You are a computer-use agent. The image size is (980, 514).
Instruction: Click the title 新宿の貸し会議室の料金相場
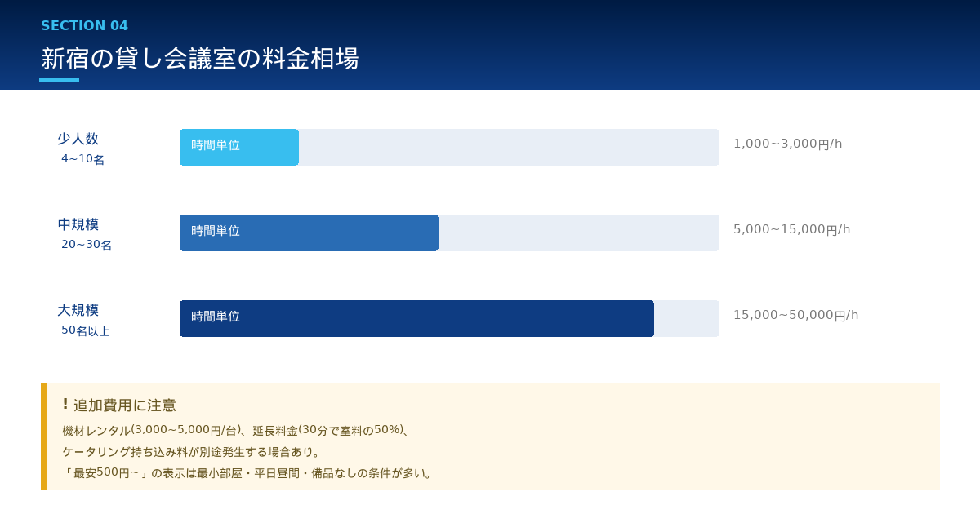click(200, 58)
